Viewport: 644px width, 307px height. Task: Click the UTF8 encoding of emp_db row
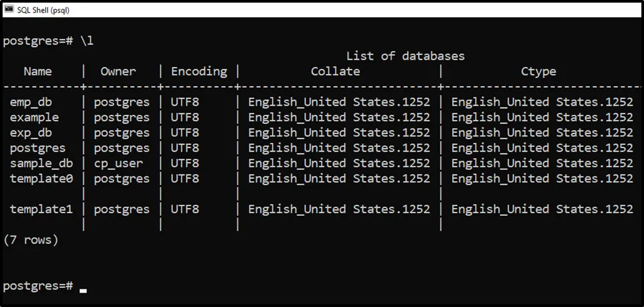click(185, 102)
